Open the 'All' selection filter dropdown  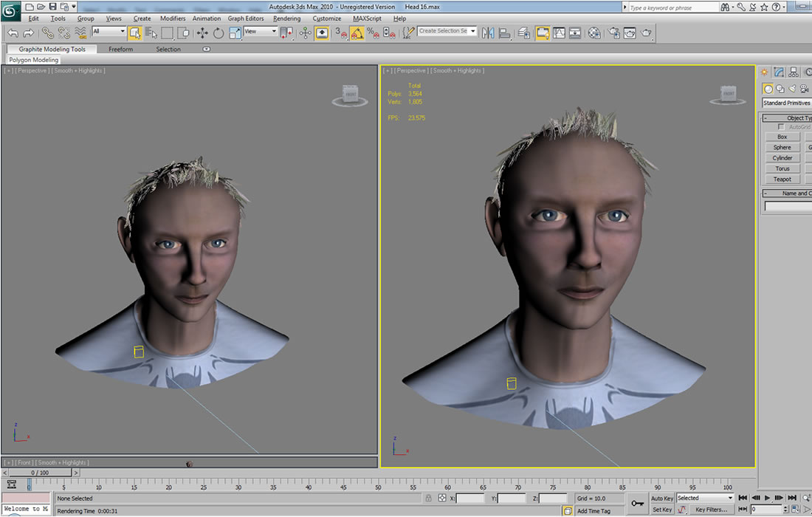coord(109,32)
